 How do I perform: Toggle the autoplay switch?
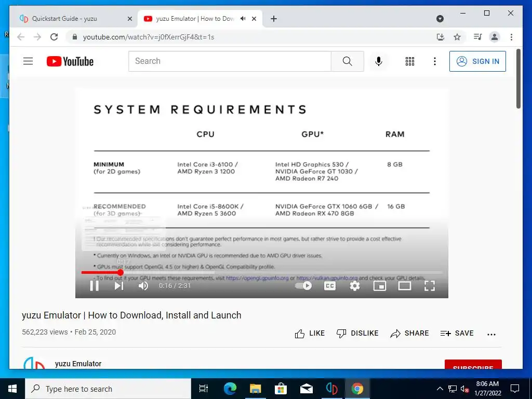pos(303,286)
